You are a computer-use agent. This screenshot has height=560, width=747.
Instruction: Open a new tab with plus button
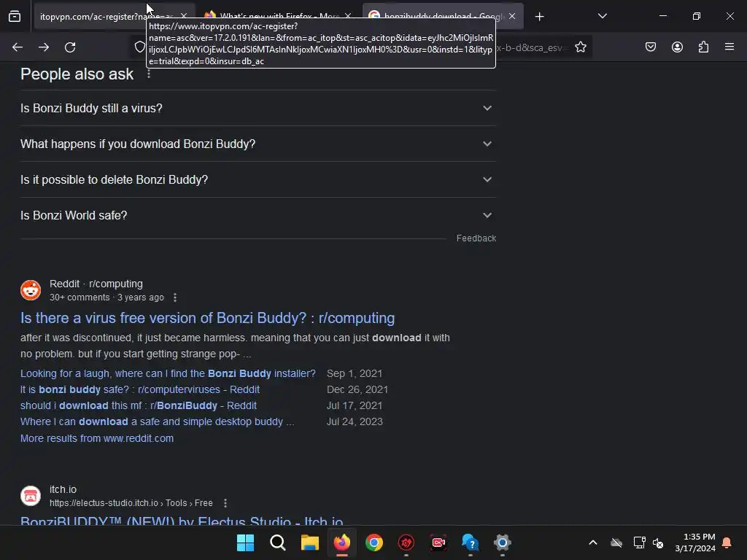coord(539,17)
